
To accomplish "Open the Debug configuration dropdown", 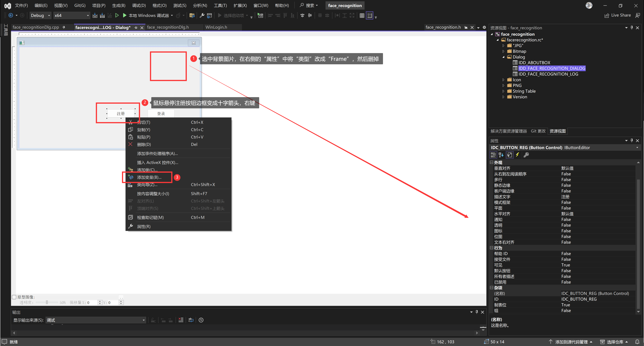I will tap(40, 16).
